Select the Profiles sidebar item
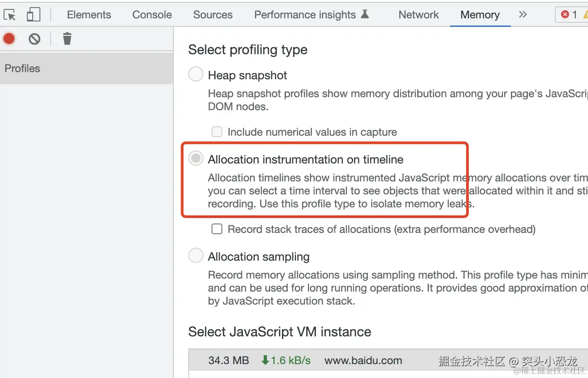588x378 pixels. (x=22, y=69)
